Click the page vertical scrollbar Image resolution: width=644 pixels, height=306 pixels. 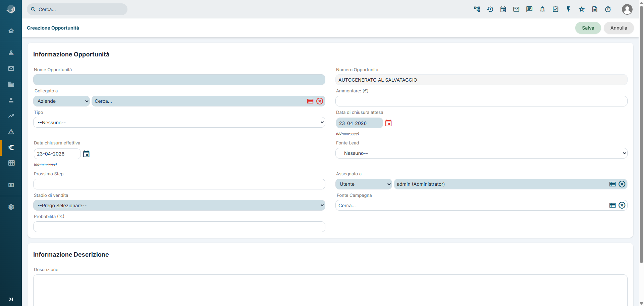pyautogui.click(x=641, y=134)
